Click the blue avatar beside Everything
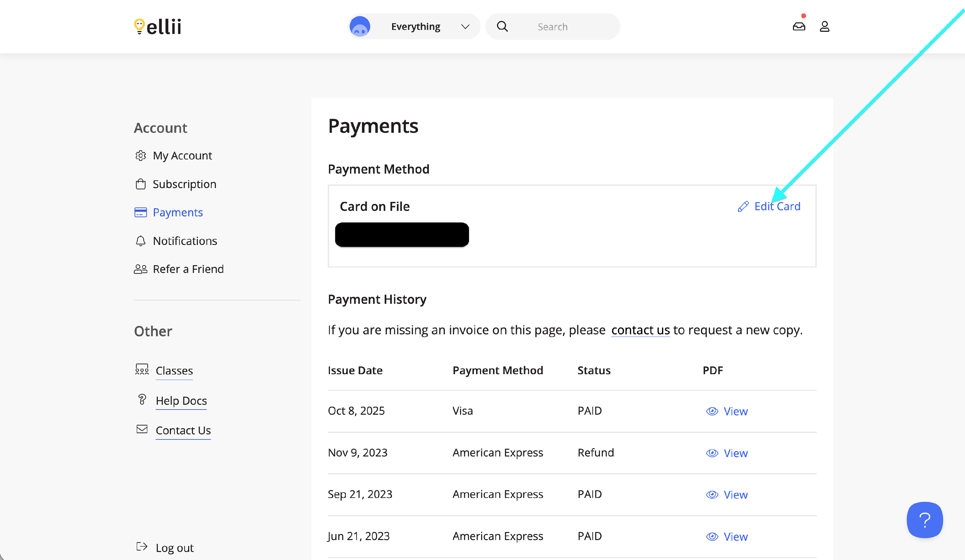The width and height of the screenshot is (965, 560). [360, 26]
